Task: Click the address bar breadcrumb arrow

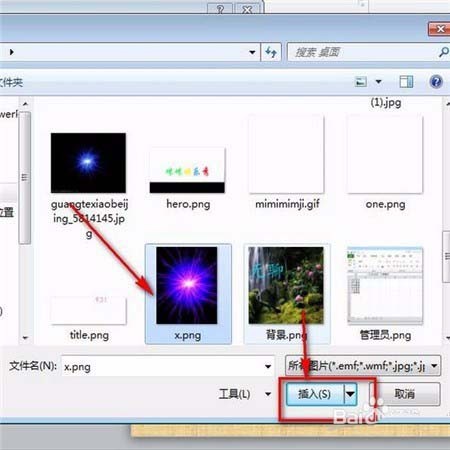Action: tap(12, 52)
